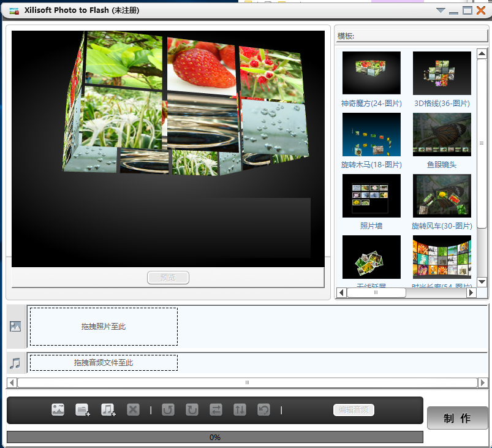Click the 预览 preview button
492x448 pixels.
tap(168, 277)
